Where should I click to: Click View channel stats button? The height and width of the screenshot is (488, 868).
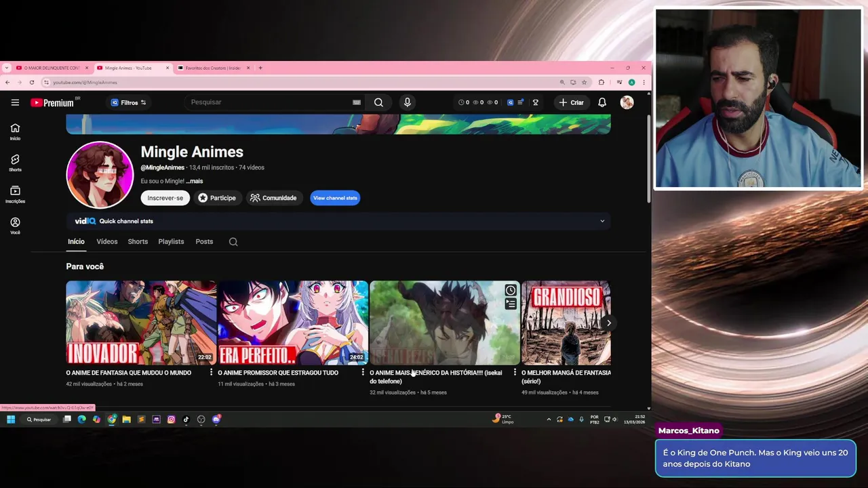pyautogui.click(x=335, y=198)
